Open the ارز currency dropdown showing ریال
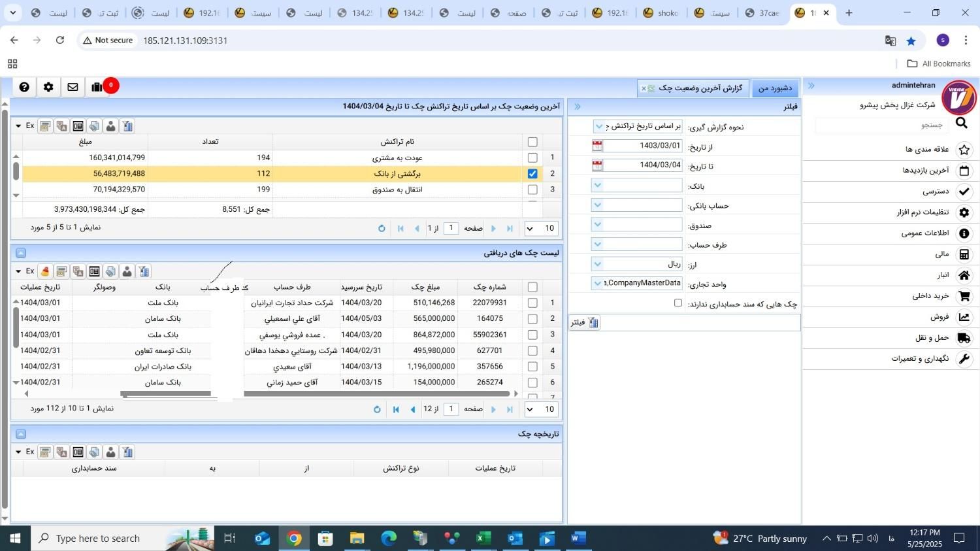 coord(596,263)
